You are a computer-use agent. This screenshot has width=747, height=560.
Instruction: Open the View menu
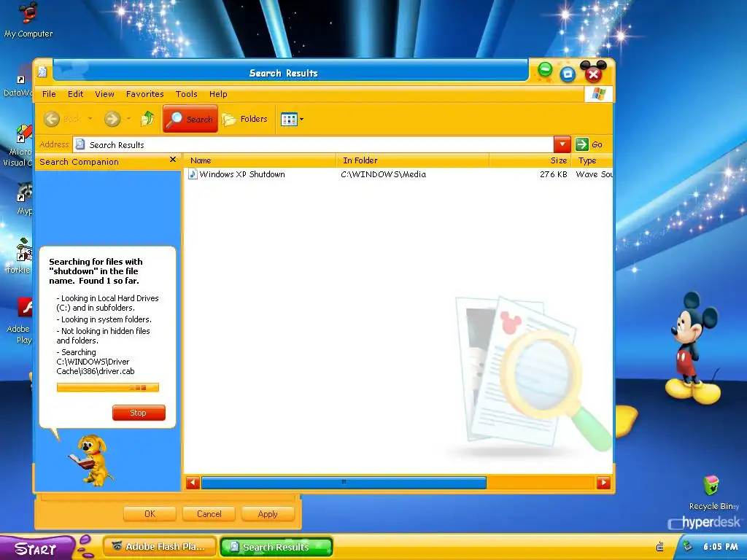(104, 94)
